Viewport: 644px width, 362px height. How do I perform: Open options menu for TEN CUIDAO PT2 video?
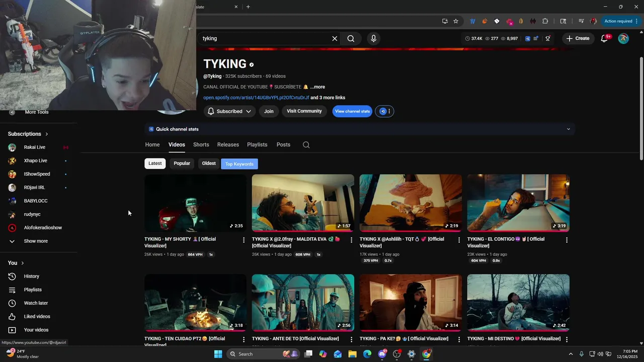(x=244, y=339)
